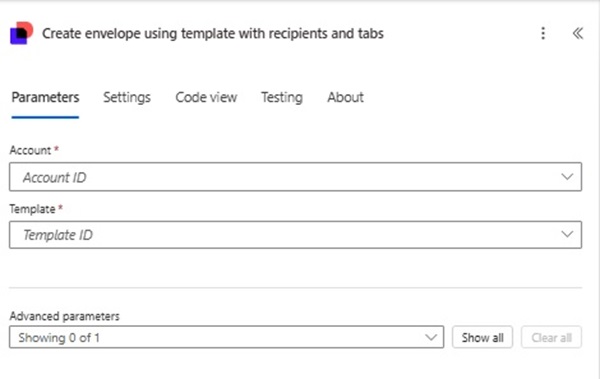The image size is (600, 379).
Task: Click the Clear all button
Action: (551, 337)
